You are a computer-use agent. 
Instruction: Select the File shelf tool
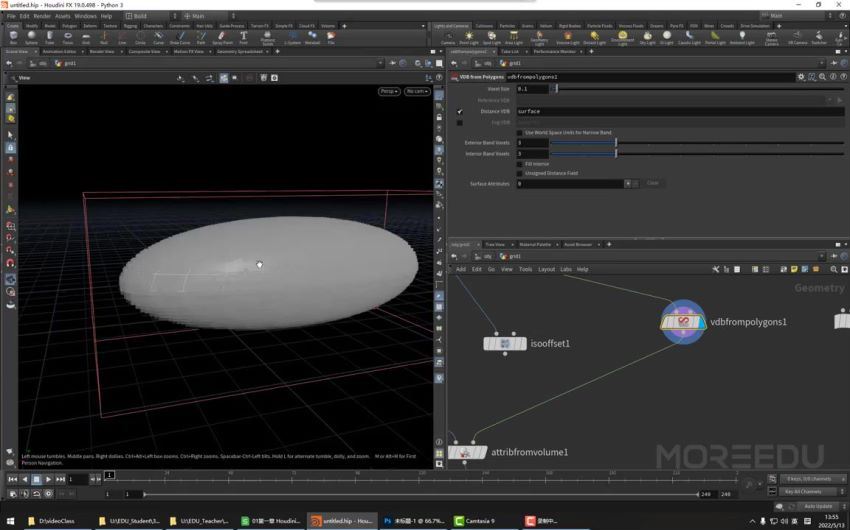point(331,37)
